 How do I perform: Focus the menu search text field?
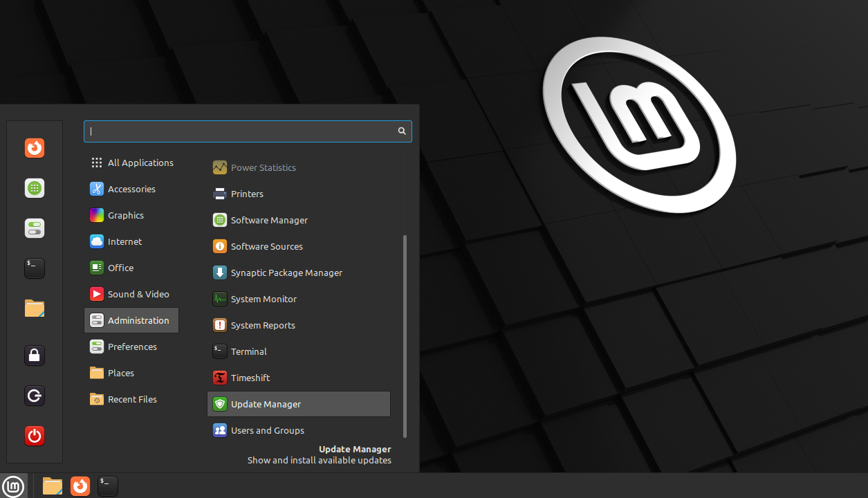tap(248, 131)
